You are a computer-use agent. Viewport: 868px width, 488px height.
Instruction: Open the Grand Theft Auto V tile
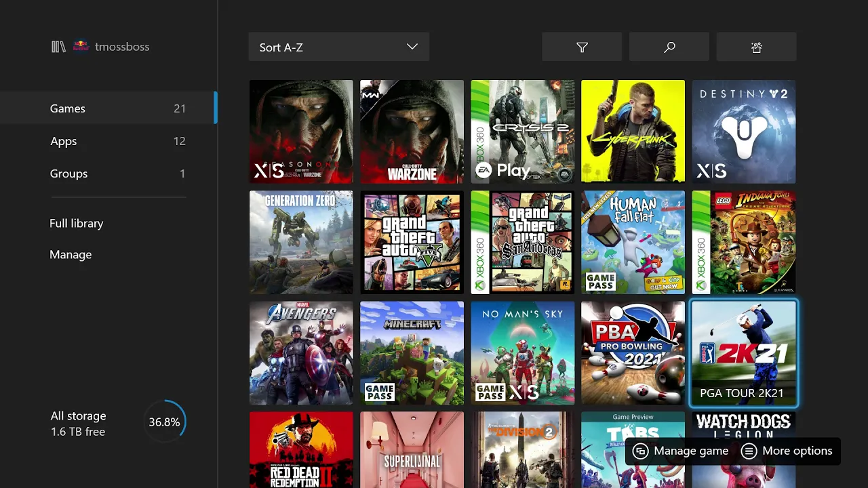412,242
